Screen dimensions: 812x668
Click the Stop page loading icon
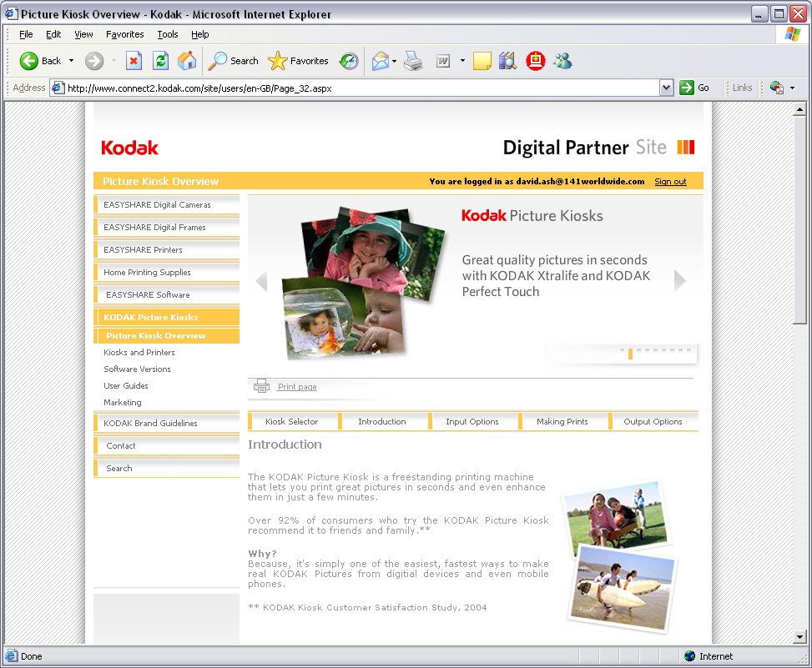click(134, 61)
